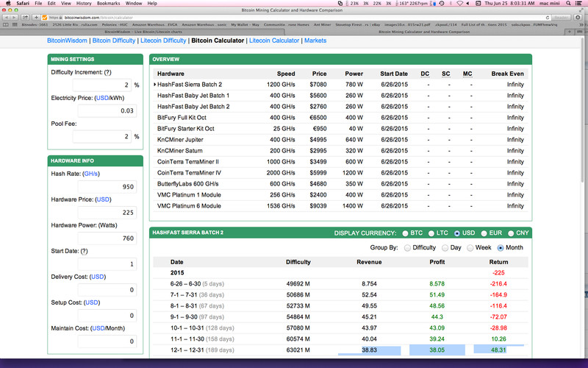The height and width of the screenshot is (368, 588).
Task: Open new tab with the tab bar plus
Action: (x=569, y=32)
